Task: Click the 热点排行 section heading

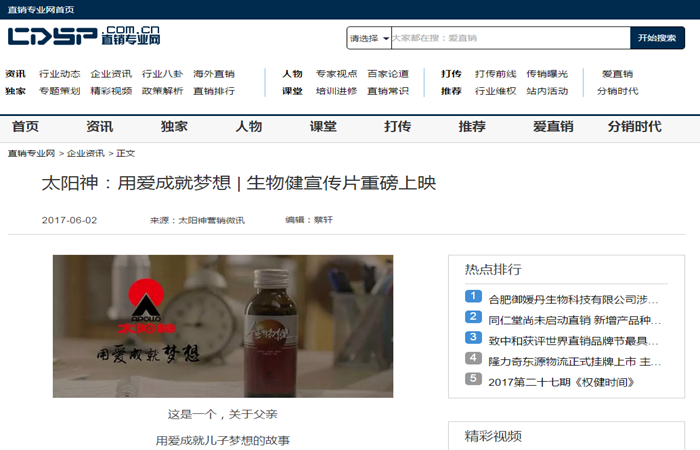Action: pos(493,270)
